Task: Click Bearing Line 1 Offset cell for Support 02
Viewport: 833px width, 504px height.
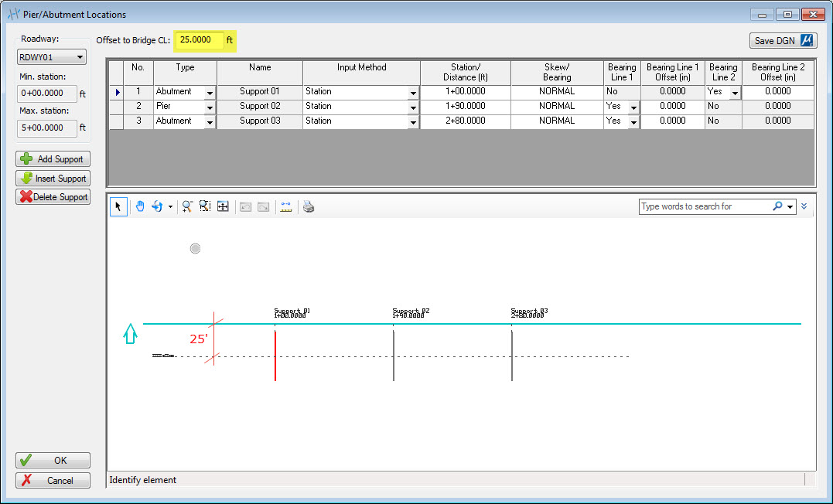Action: (673, 107)
